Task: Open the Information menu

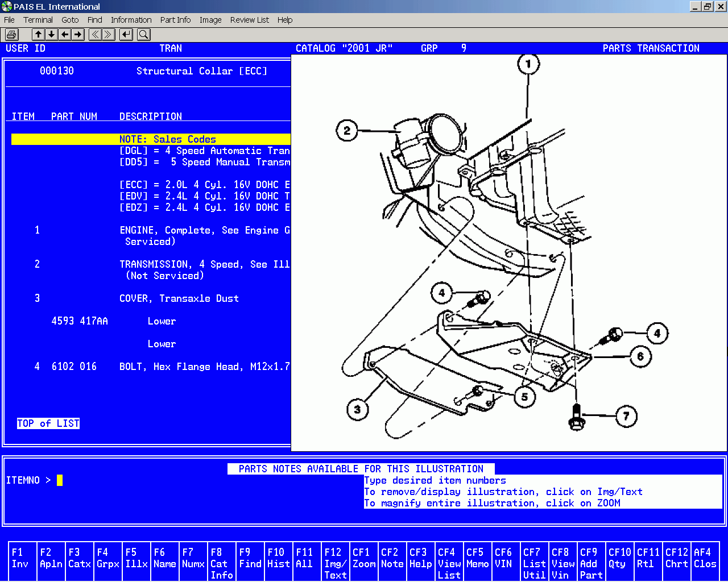Action: (131, 20)
